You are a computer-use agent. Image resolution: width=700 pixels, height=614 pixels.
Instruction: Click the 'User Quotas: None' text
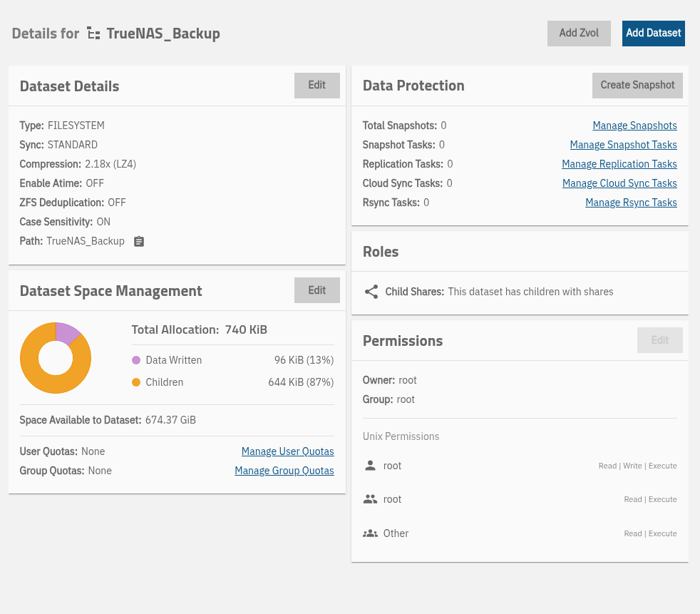click(62, 451)
